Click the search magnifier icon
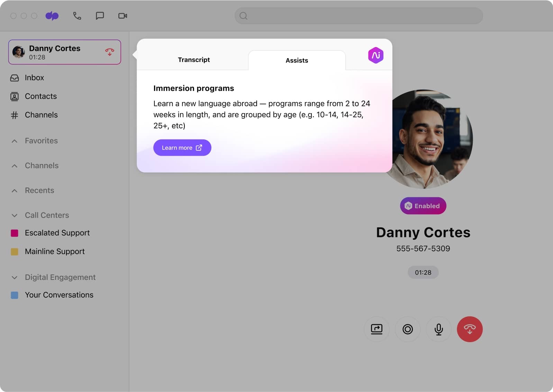Viewport: 553px width, 392px height. (243, 16)
